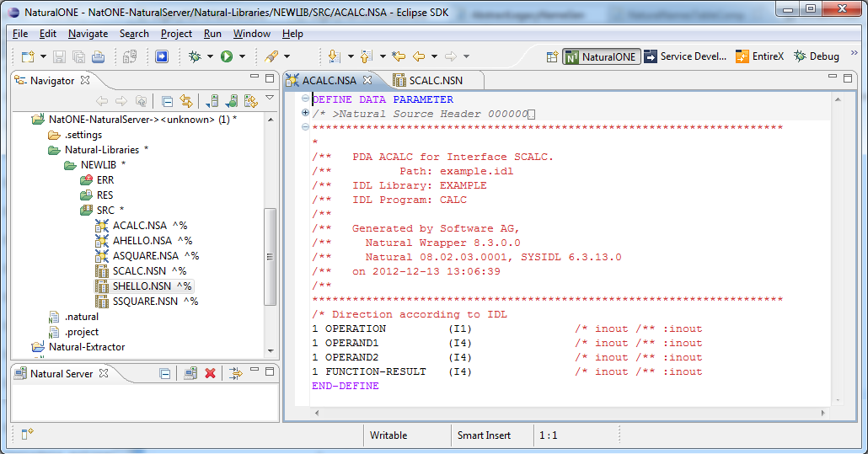This screenshot has height=454, width=868.
Task: Close the Navigator view tab
Action: point(85,80)
